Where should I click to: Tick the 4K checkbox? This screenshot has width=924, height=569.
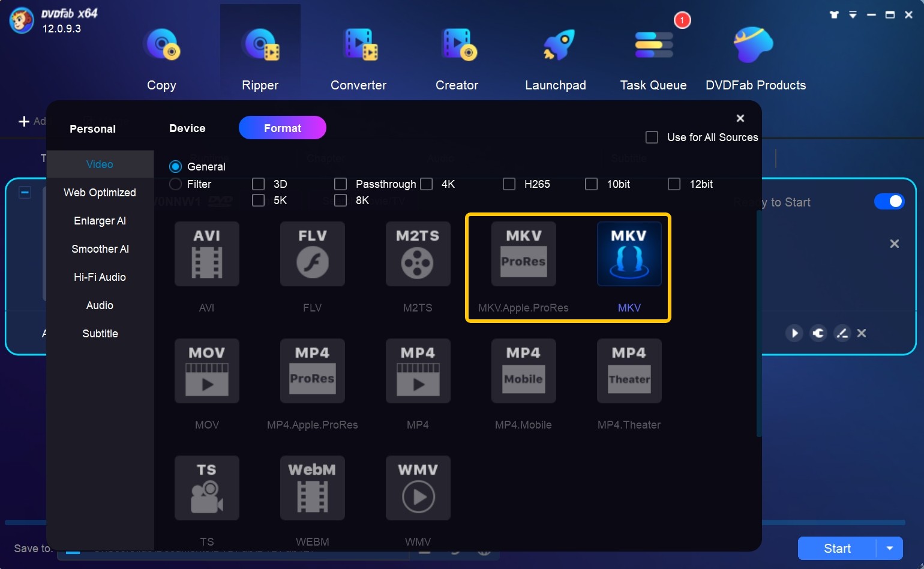[426, 184]
